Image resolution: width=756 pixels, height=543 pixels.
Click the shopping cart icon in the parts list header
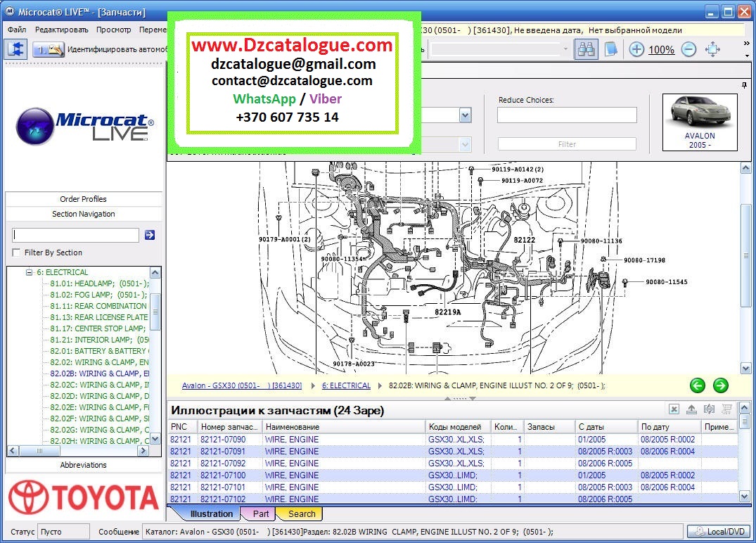click(726, 409)
